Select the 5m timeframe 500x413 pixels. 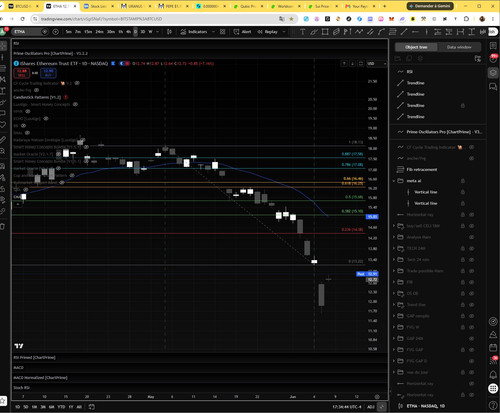click(x=68, y=32)
